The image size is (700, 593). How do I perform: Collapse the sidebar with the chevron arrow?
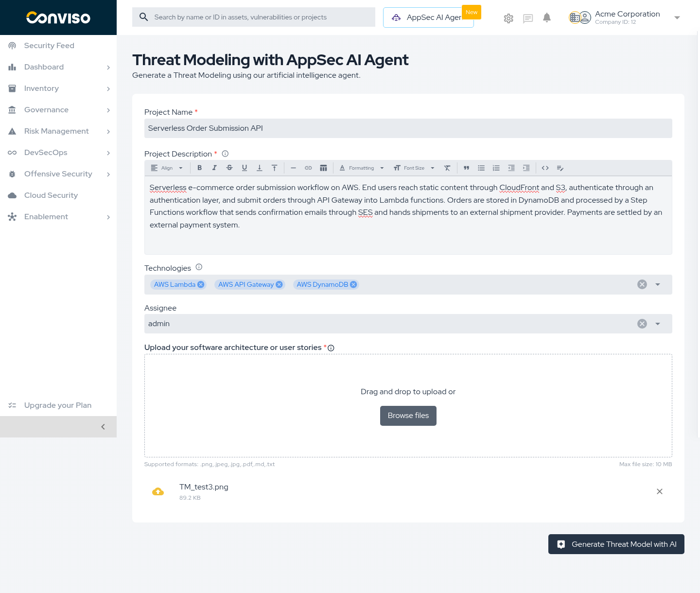[x=103, y=427]
